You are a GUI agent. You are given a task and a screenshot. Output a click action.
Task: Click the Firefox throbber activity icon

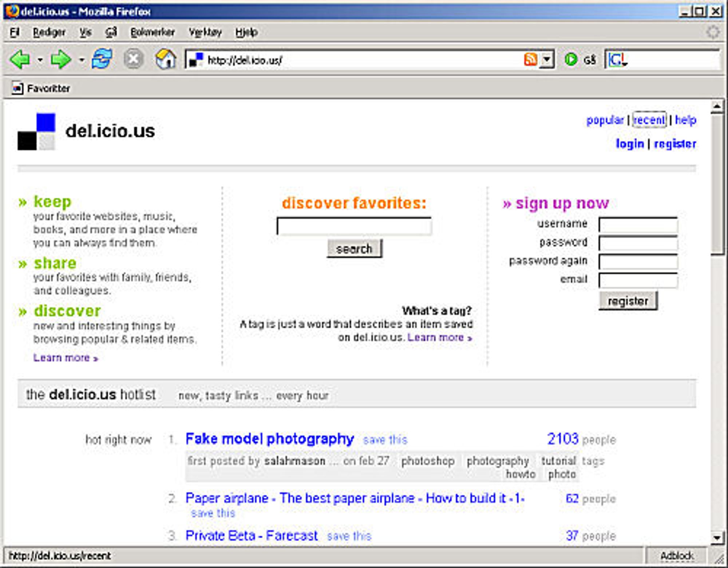click(713, 32)
